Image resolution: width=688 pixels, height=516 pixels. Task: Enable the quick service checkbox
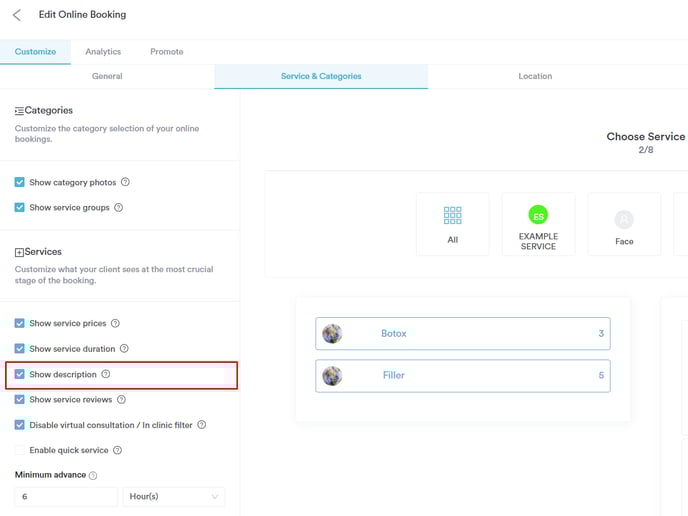tap(19, 450)
